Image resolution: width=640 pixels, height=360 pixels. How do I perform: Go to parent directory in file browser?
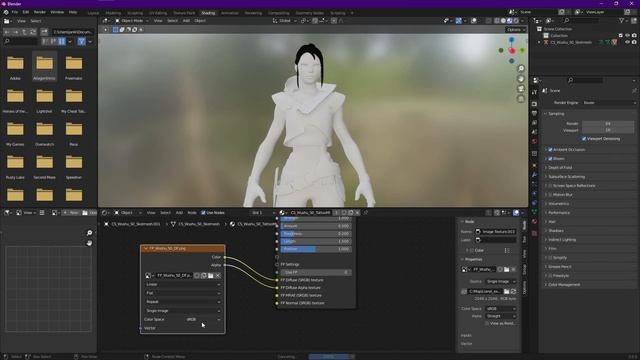[24, 32]
